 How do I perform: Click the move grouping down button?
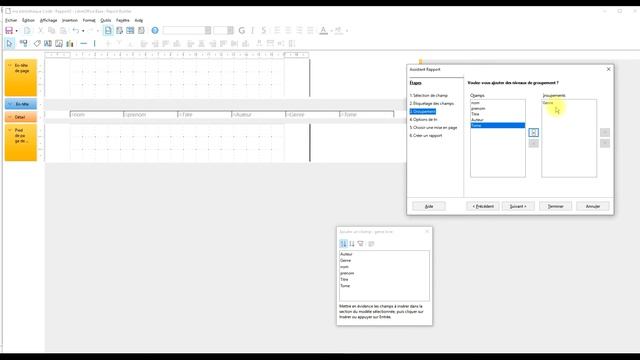tap(605, 143)
